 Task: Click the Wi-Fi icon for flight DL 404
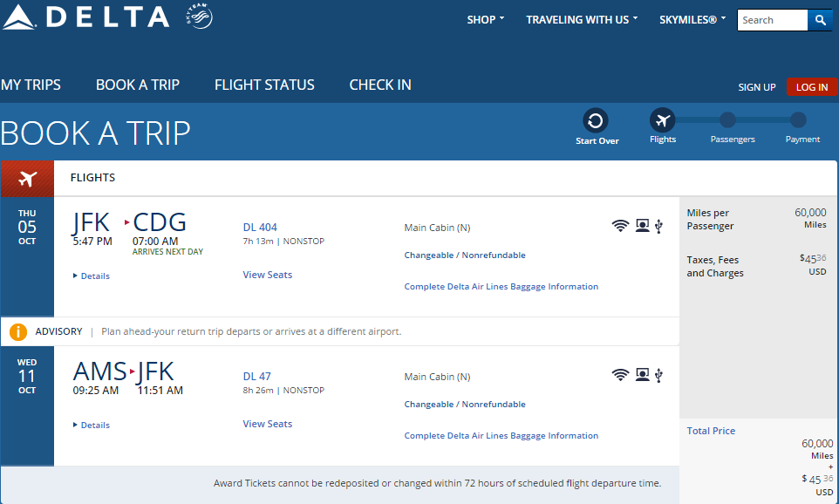(620, 226)
